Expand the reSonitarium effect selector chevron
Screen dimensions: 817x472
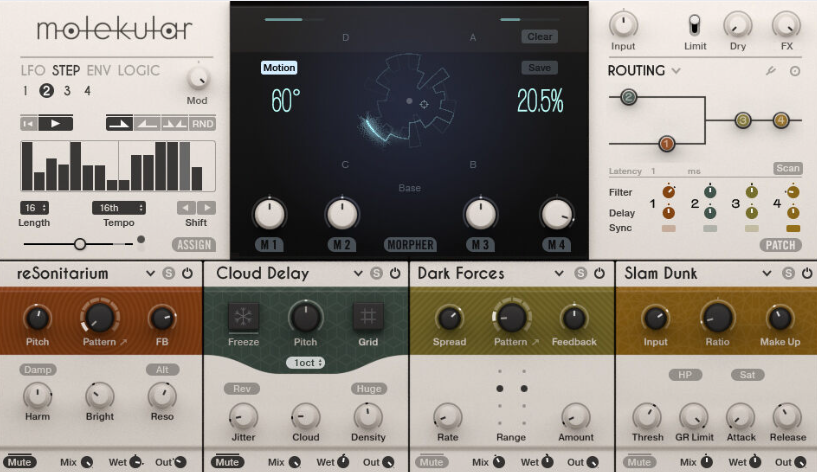[x=150, y=273]
